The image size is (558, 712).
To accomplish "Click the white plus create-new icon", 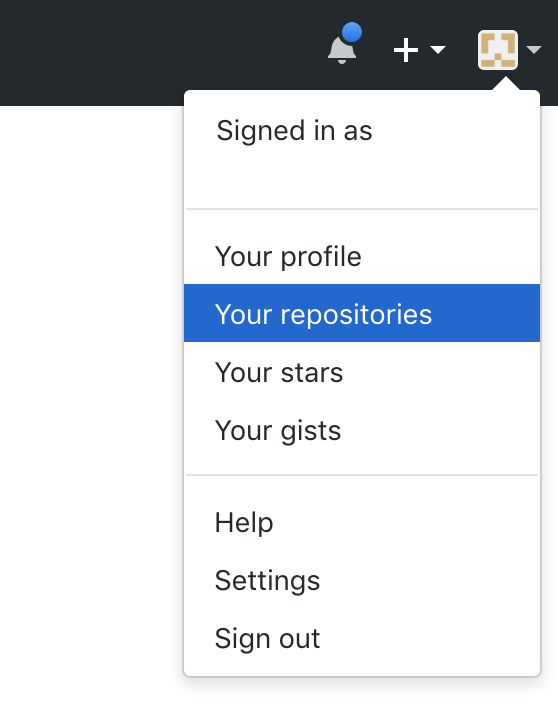I will [405, 49].
